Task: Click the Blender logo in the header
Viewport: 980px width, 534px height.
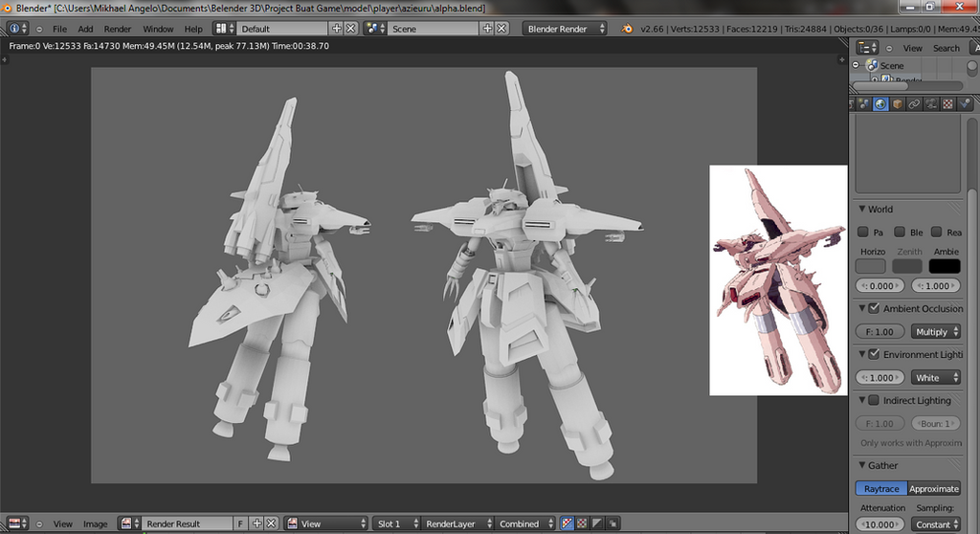Action: [626, 29]
